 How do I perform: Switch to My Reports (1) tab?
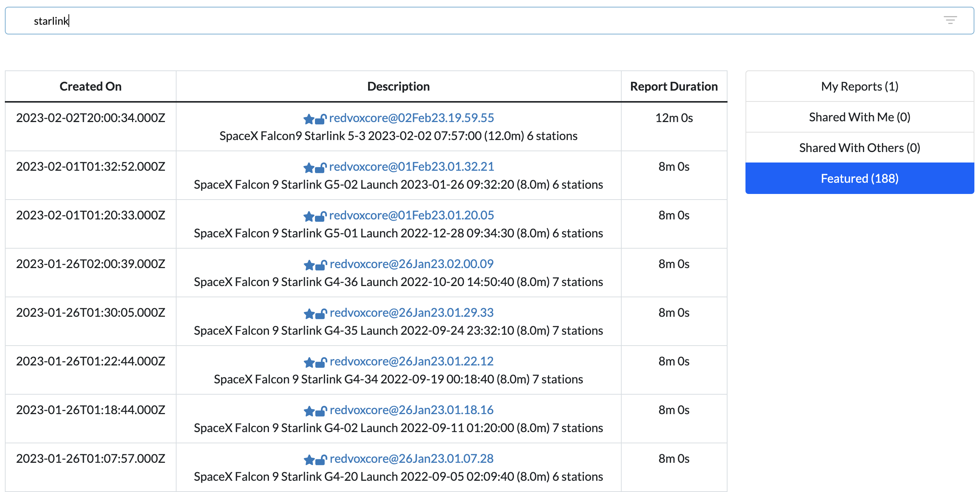pos(859,86)
